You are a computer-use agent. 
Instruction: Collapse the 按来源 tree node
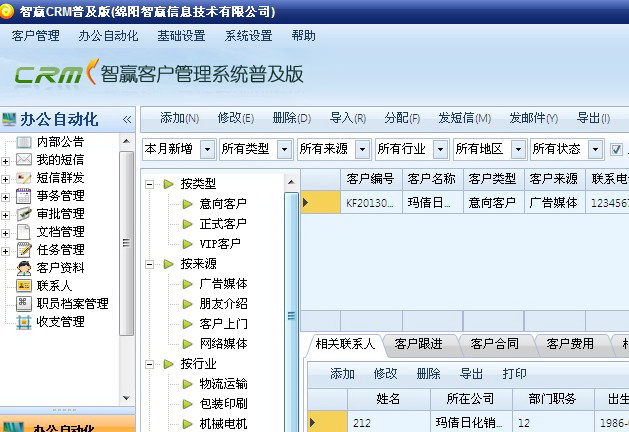[150, 264]
